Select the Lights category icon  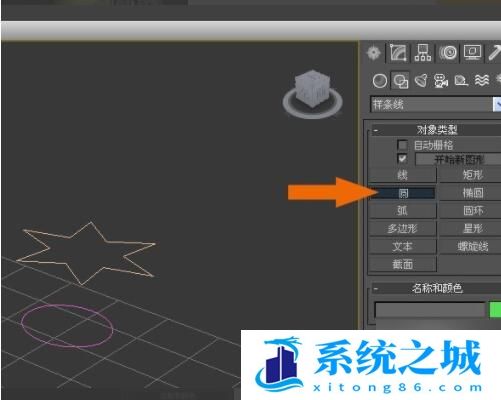click(x=421, y=81)
